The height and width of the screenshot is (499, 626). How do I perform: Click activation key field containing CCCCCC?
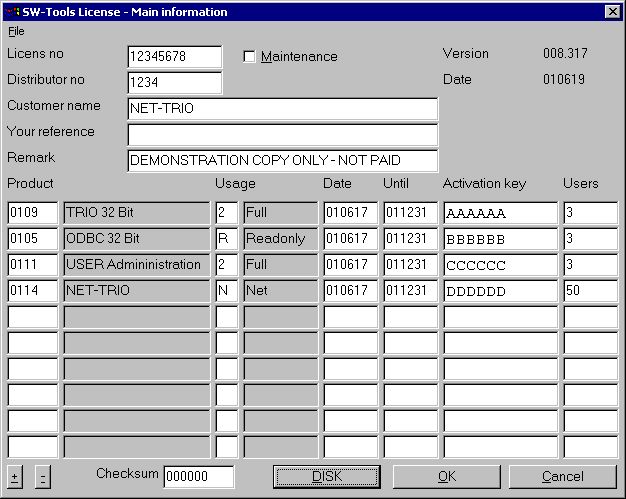click(500, 265)
